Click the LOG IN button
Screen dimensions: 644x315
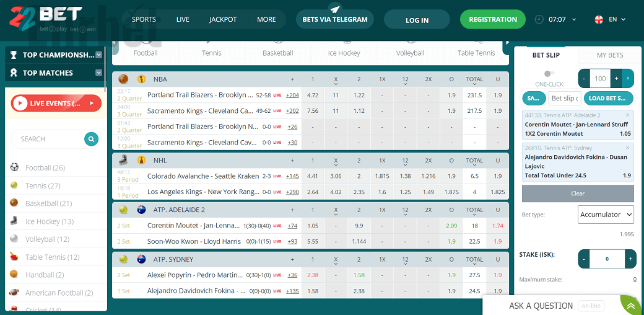coord(417,20)
